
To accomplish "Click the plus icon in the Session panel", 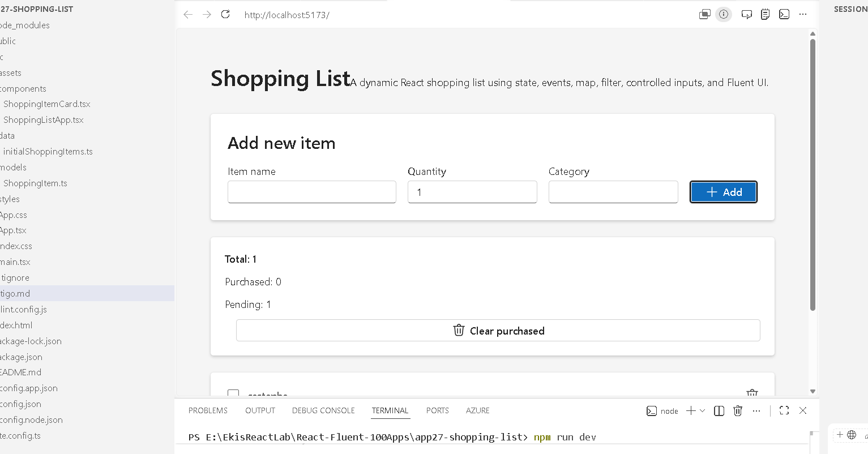I will [840, 435].
